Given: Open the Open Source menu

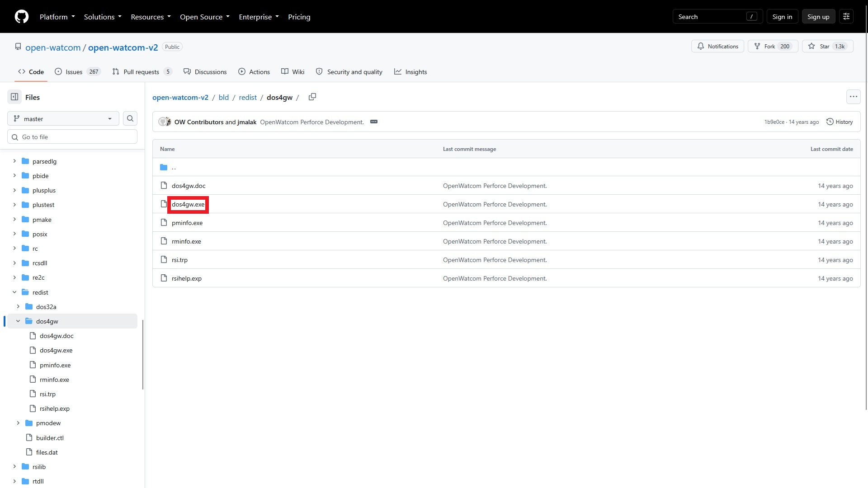Looking at the screenshot, I should [x=205, y=17].
